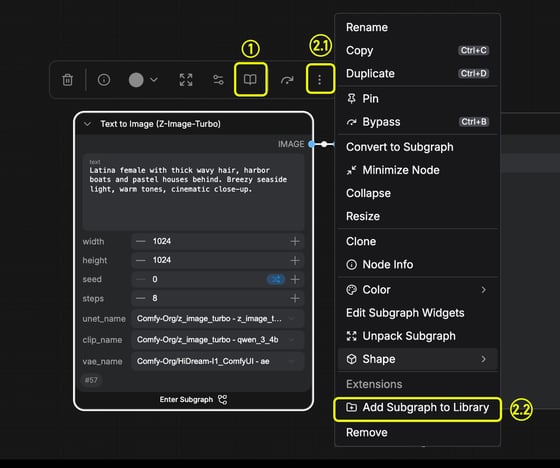Click the toolbar unpack subgraph icon
The image size is (560, 468).
[186, 80]
